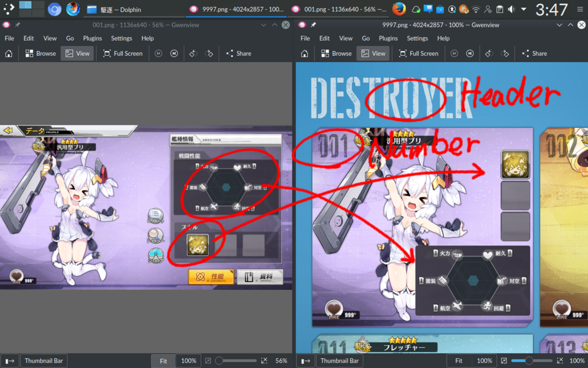Open Help menu in 9997.png window
Image resolution: width=588 pixels, height=368 pixels.
click(443, 39)
